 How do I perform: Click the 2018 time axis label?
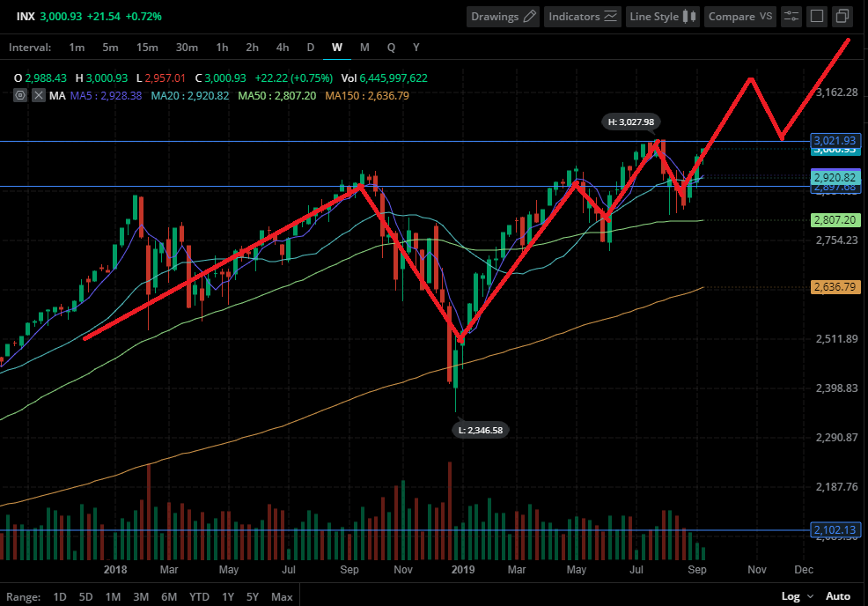point(115,569)
